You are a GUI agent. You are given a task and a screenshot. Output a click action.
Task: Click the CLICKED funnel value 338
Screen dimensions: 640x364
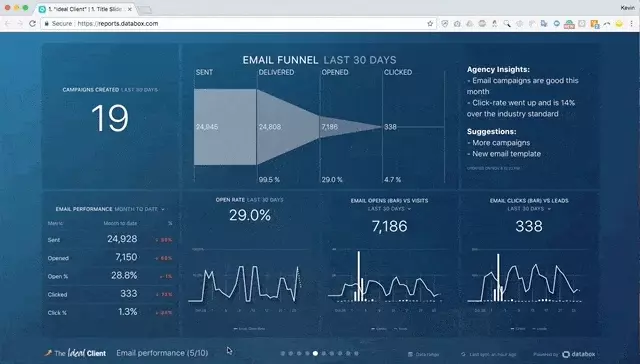[390, 127]
